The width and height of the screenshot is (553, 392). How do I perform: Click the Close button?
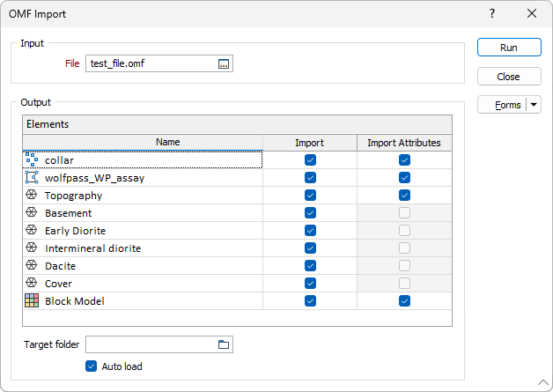click(509, 77)
